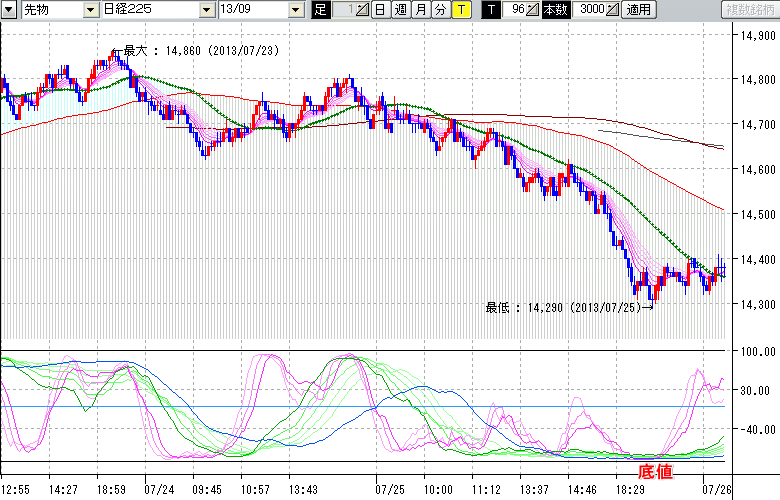Screen dimensions: 780x500
Task: Open the 先物 product type dropdown
Action: (91, 10)
